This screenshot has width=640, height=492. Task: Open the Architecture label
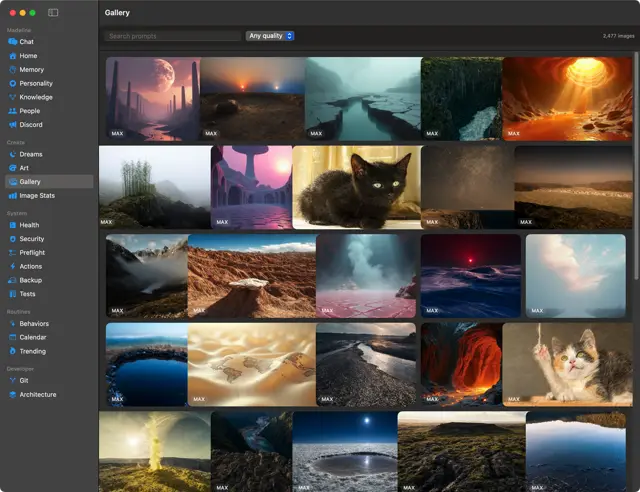pos(38,394)
